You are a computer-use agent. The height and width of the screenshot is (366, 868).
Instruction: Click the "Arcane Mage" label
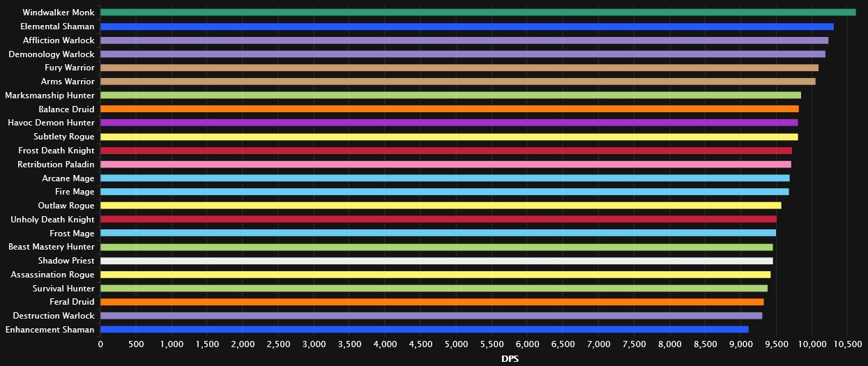(68, 178)
